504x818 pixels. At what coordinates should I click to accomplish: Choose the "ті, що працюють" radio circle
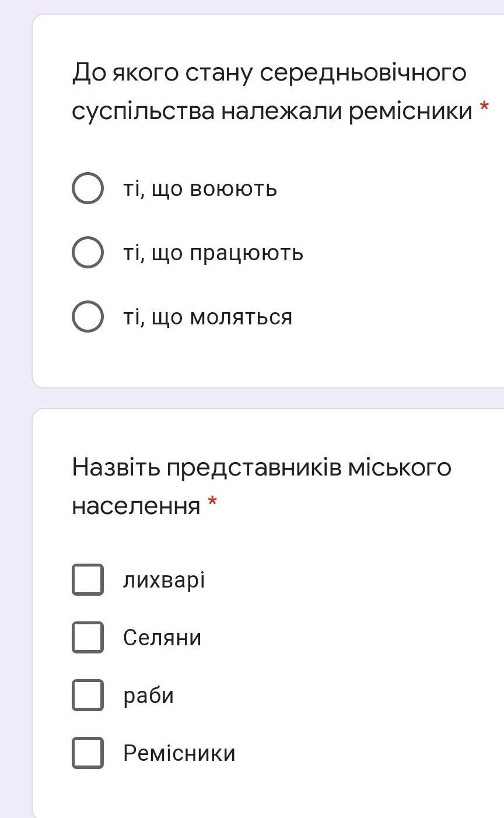click(x=87, y=253)
